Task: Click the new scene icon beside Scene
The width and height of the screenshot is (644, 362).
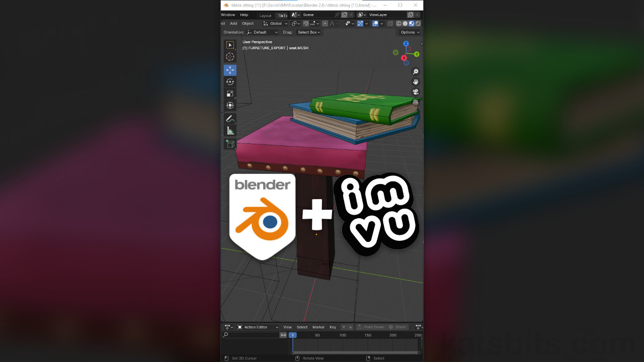Action: pyautogui.click(x=344, y=15)
